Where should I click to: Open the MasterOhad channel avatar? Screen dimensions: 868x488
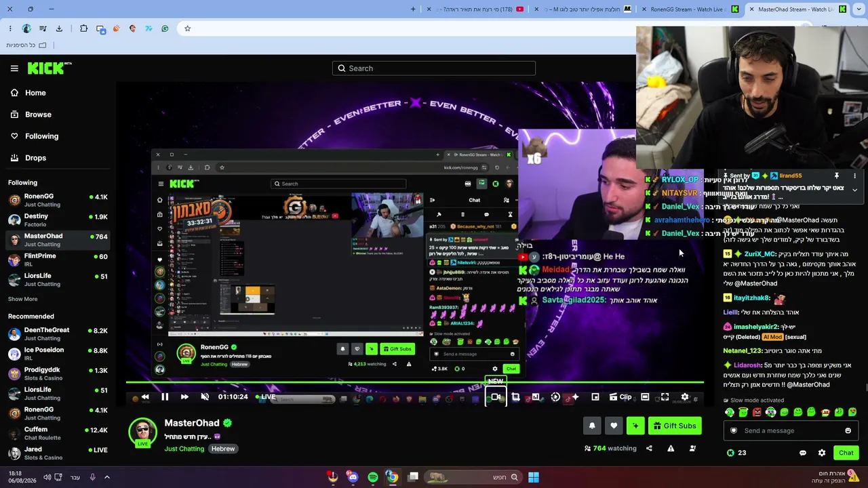pos(142,432)
